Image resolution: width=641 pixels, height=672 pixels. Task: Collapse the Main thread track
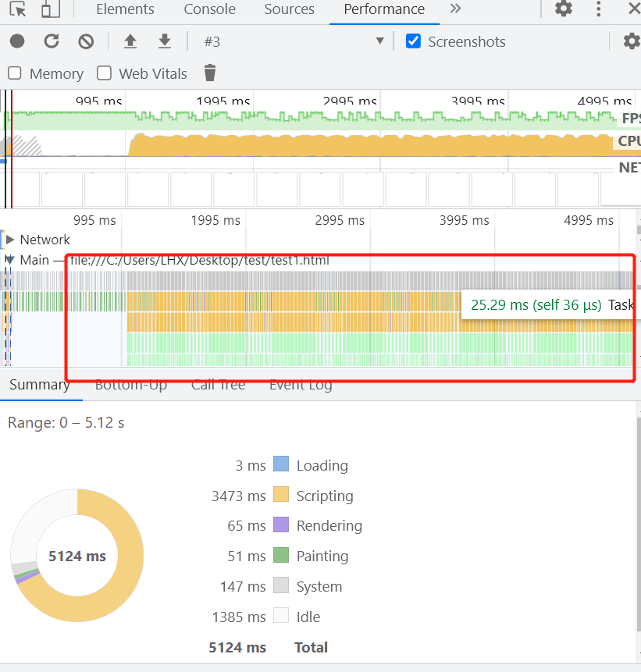10,260
